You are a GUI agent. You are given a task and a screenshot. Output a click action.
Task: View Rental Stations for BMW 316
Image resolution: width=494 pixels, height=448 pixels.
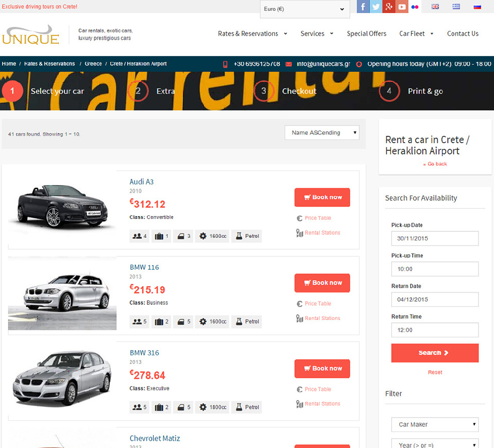[x=322, y=404]
